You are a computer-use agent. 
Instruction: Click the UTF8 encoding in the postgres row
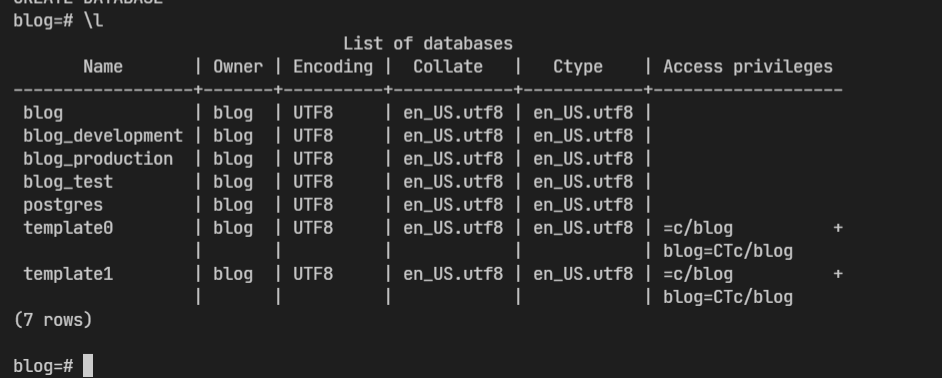[x=313, y=206]
